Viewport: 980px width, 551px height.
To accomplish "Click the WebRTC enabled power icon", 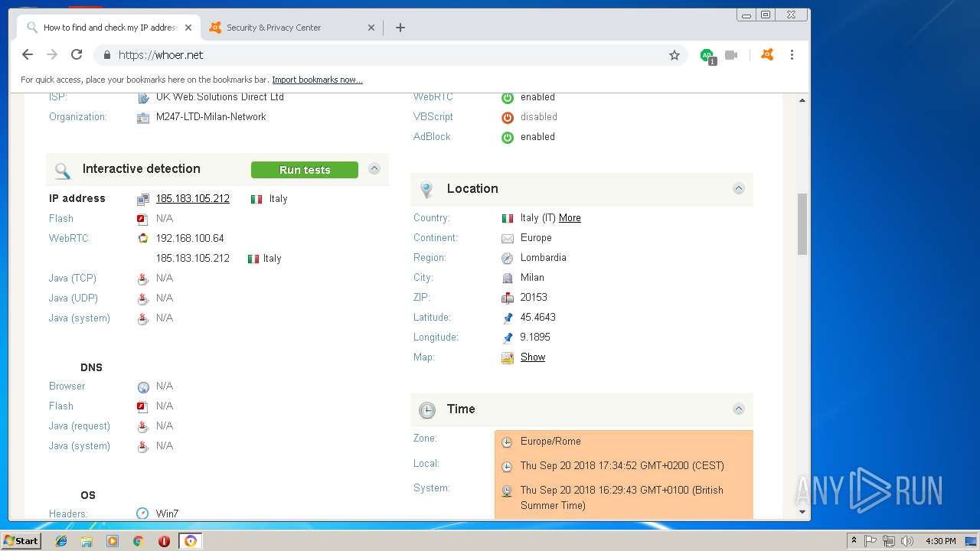I will [x=507, y=97].
